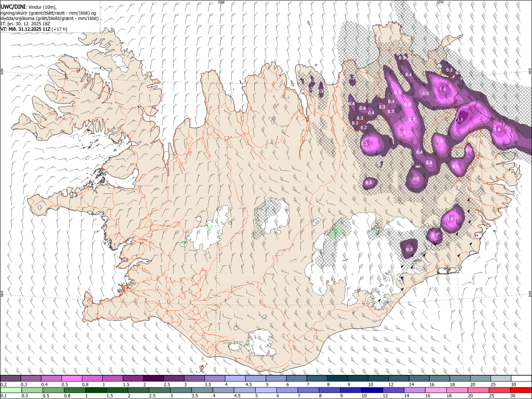532x399 pixels.
Task: Click snow scale swatch between 1 and 1.5
Action: click(x=112, y=379)
